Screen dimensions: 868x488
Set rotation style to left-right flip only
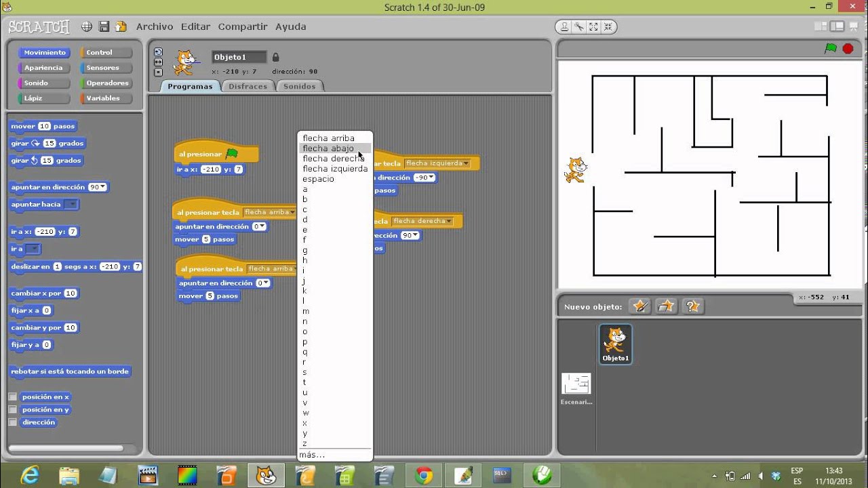click(x=158, y=62)
